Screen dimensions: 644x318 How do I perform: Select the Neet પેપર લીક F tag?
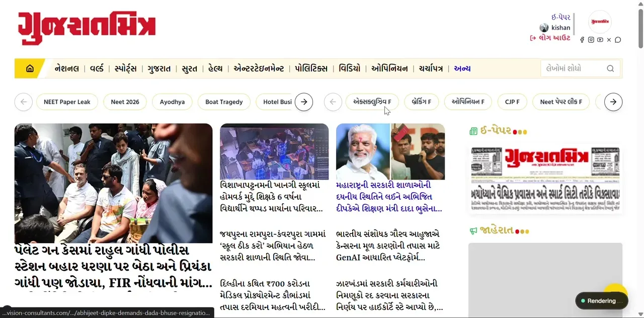click(x=561, y=102)
